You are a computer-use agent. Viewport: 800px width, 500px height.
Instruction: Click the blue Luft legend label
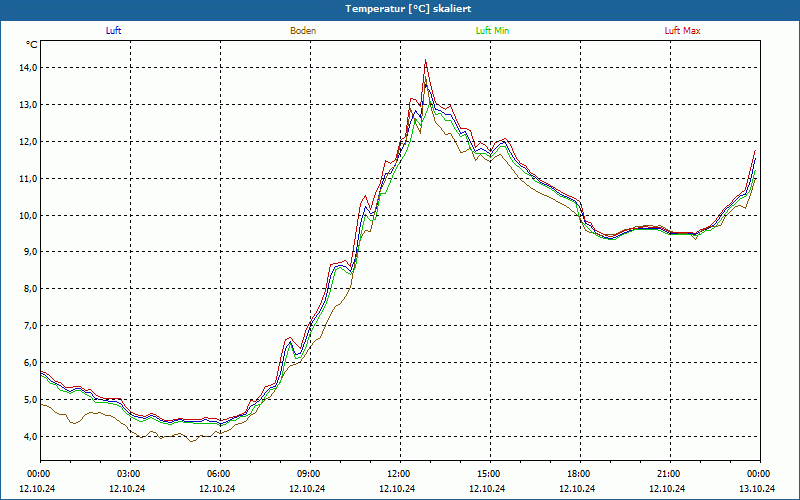(113, 31)
